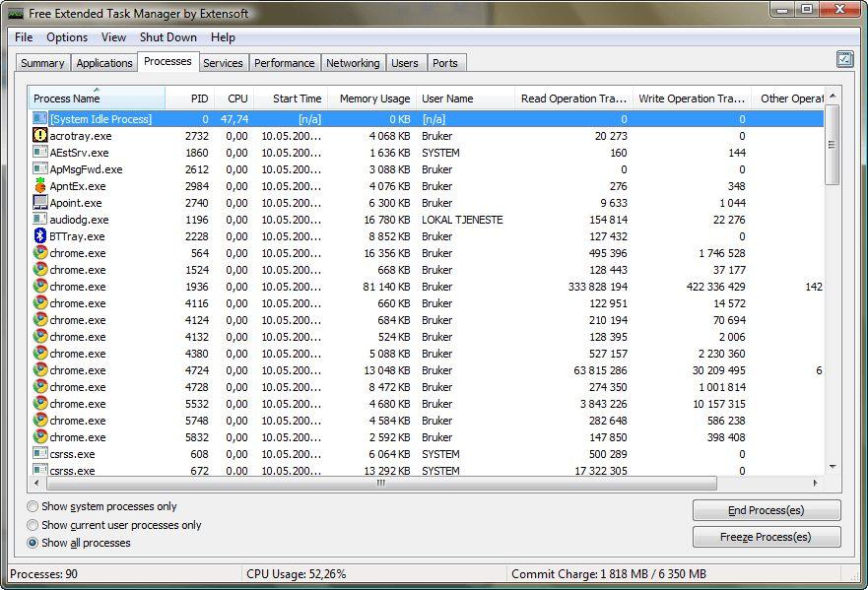Click the ApntEx.exe process icon
The height and width of the screenshot is (590, 868).
[40, 186]
